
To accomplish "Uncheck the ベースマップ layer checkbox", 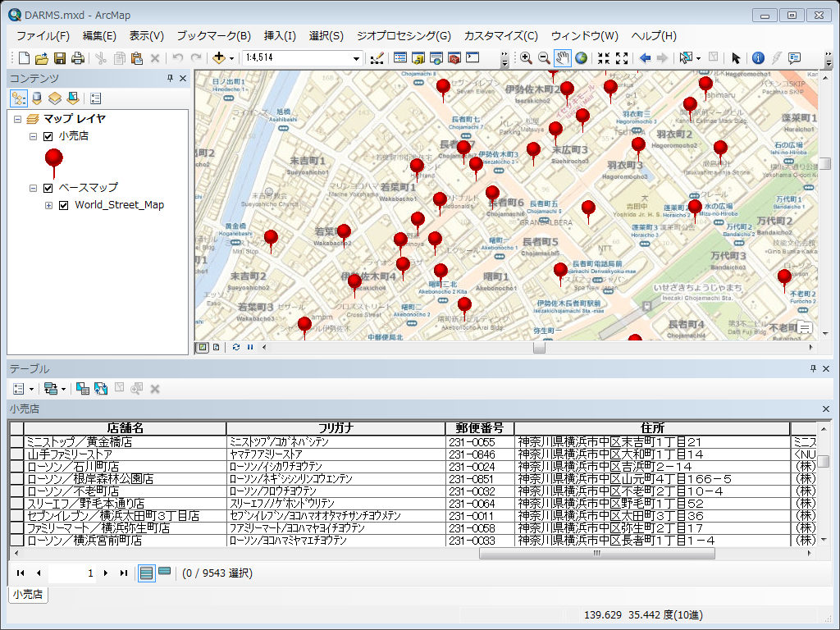I will pyautogui.click(x=48, y=188).
